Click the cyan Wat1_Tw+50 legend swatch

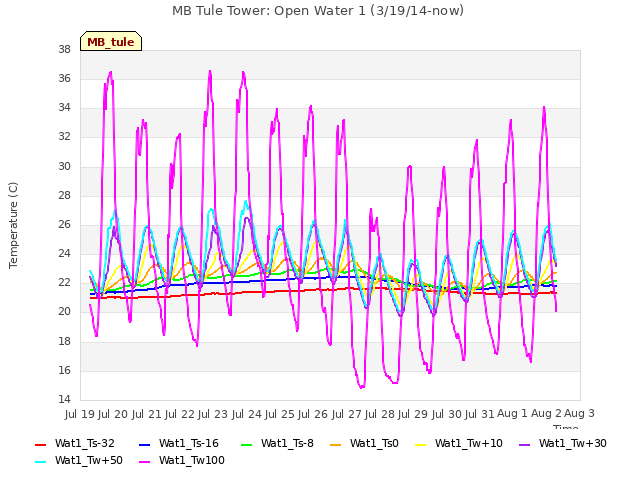pos(41,462)
